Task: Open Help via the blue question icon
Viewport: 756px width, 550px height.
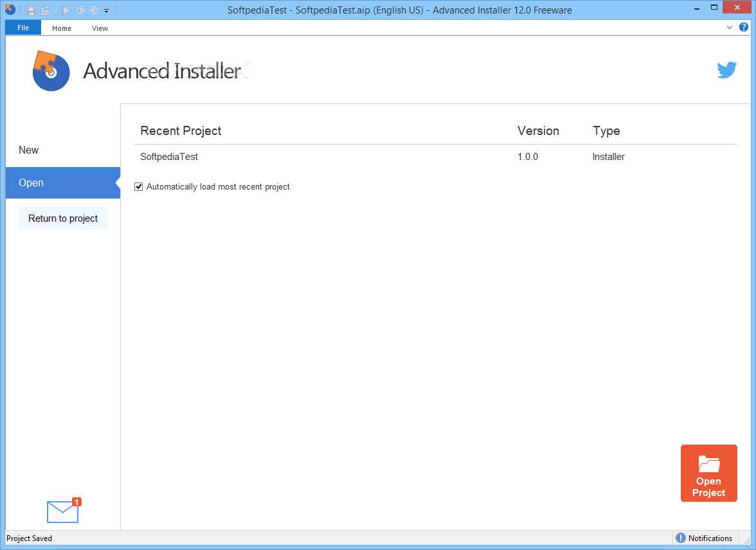Action: pos(743,28)
